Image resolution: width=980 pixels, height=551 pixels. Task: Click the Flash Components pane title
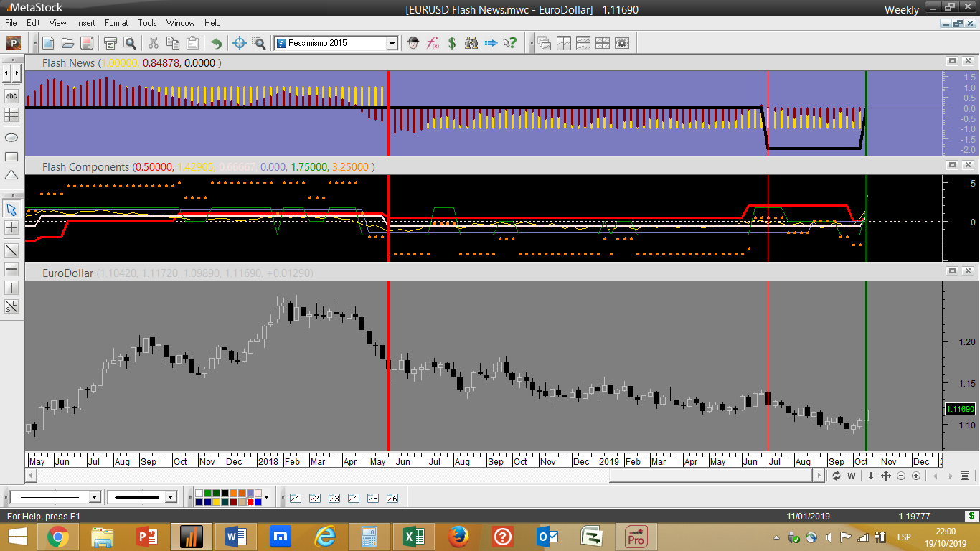[x=85, y=166]
